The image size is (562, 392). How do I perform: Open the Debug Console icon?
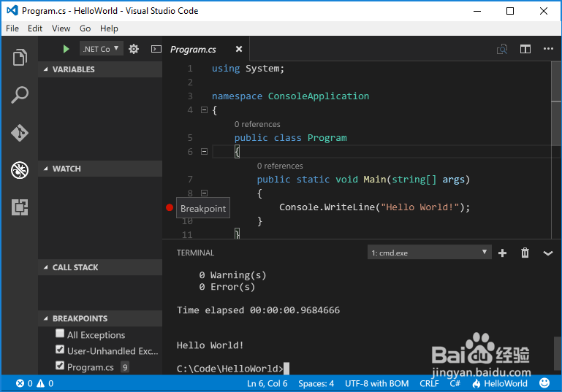156,49
